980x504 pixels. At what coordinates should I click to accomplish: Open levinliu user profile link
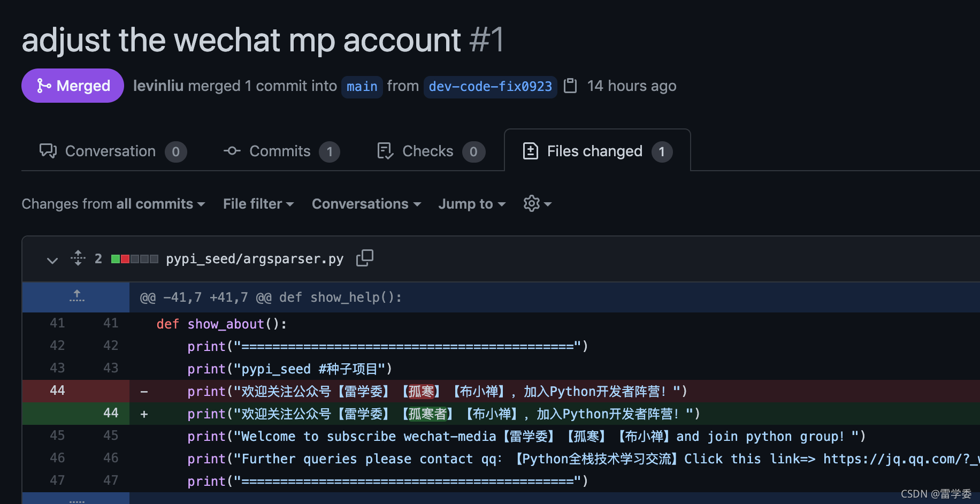pos(158,86)
